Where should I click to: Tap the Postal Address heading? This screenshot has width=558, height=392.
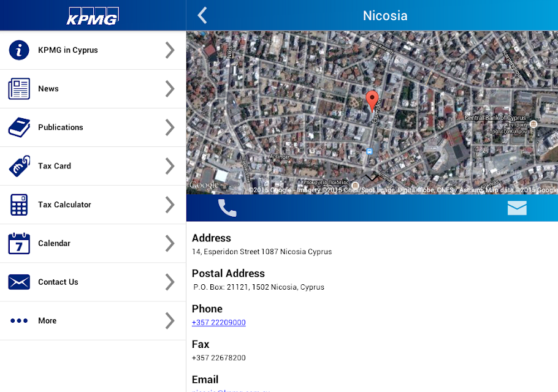pos(228,273)
